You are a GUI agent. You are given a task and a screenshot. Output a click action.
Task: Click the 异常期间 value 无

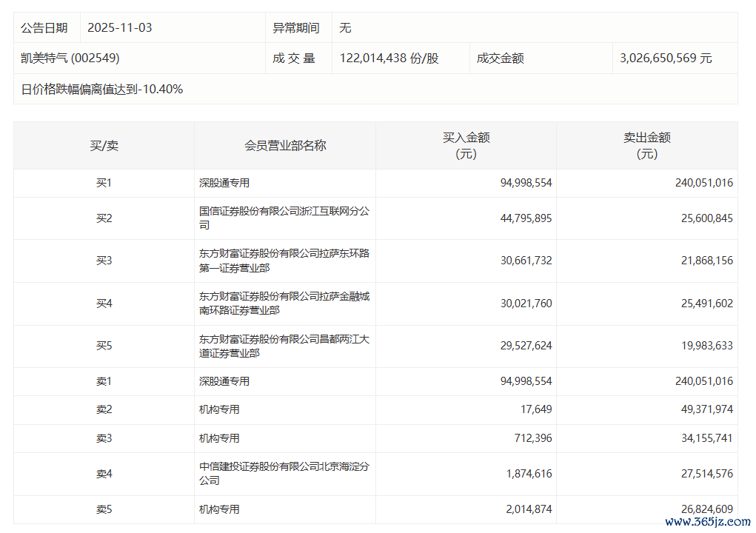tap(345, 28)
